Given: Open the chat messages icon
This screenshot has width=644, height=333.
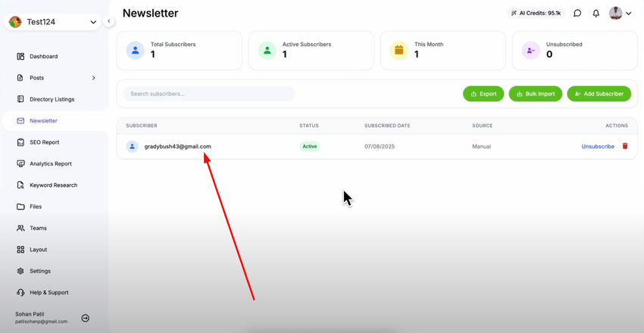Looking at the screenshot, I should point(577,13).
